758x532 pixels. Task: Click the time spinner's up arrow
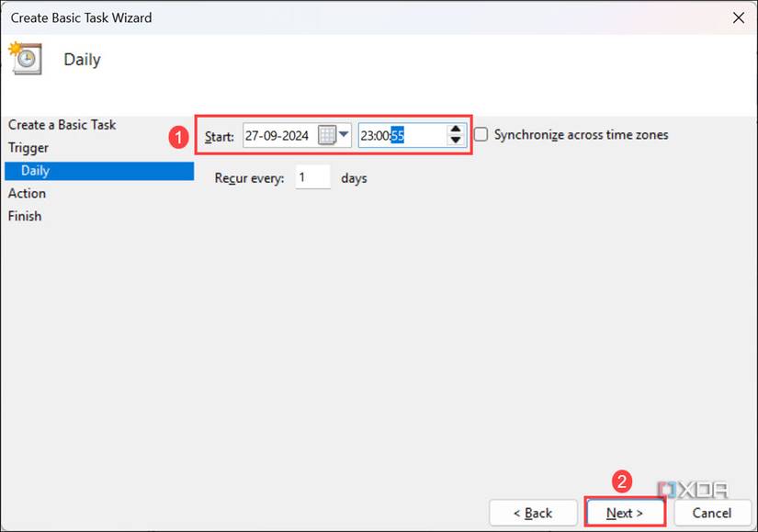point(456,130)
